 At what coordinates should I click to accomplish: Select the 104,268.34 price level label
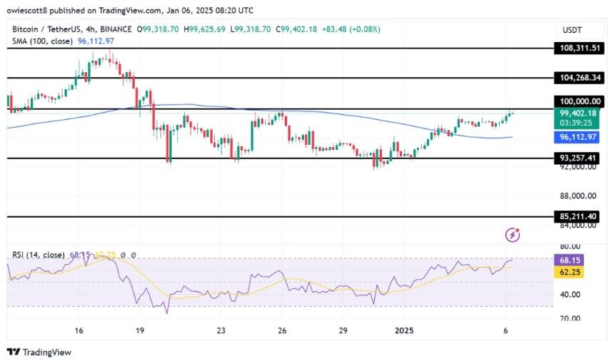(580, 78)
